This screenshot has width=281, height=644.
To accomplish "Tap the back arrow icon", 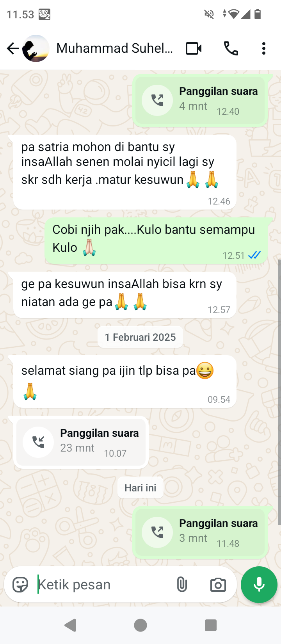I will (13, 49).
